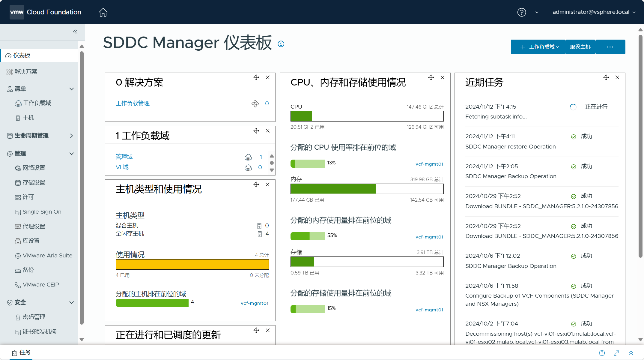Close the 正在进行和已调度的更新 widget
Screen dimensions: 644x360
point(268,330)
